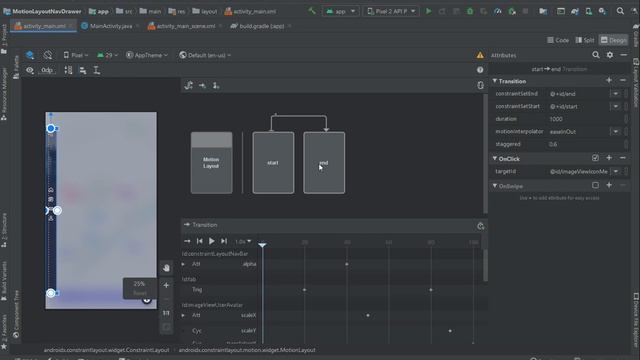Click the pack/distribute constraints icon

69,70
